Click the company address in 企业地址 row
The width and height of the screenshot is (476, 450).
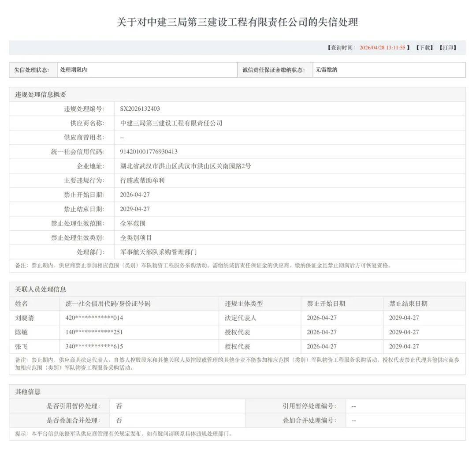point(186,166)
